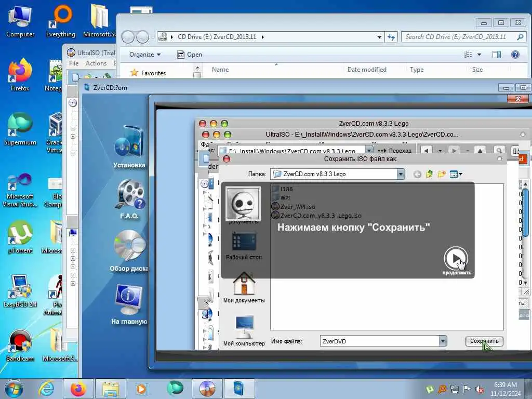Click the change view icon in Explorer

click(x=468, y=54)
